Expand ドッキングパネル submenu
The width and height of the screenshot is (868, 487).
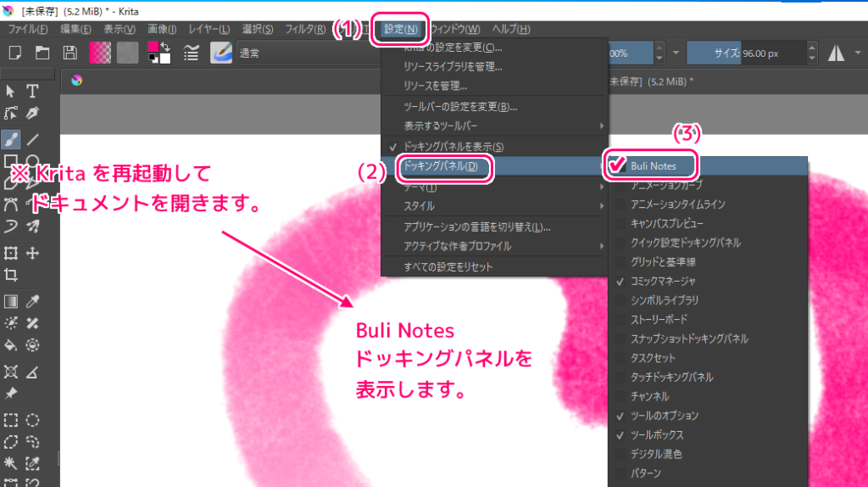[x=495, y=166]
